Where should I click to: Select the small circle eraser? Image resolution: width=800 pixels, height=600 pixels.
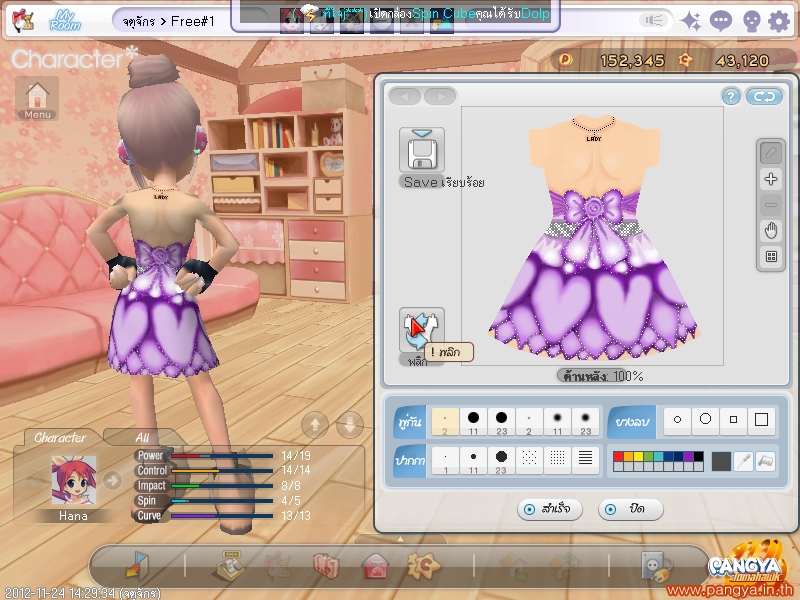(678, 420)
